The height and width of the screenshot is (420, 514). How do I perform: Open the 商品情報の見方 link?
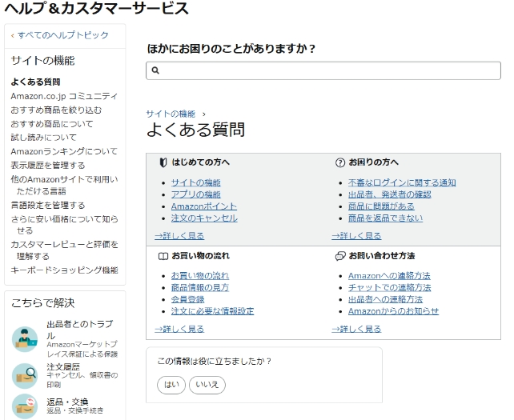200,288
